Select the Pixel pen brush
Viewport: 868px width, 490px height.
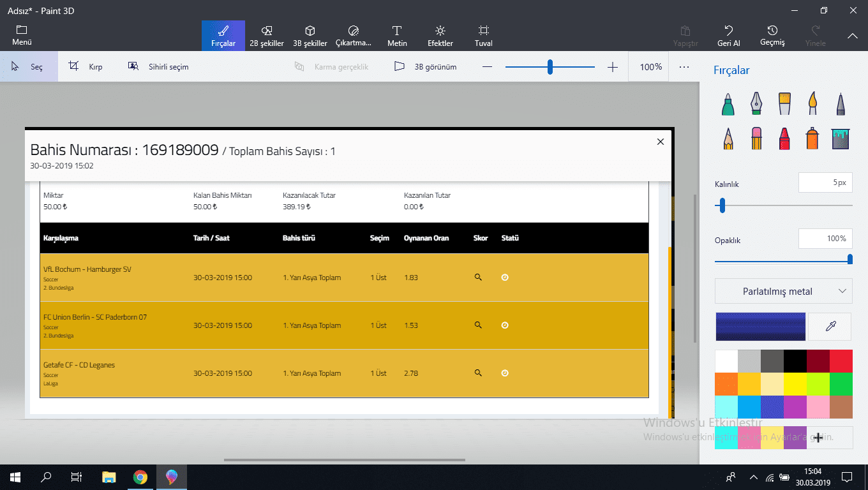pos(841,104)
